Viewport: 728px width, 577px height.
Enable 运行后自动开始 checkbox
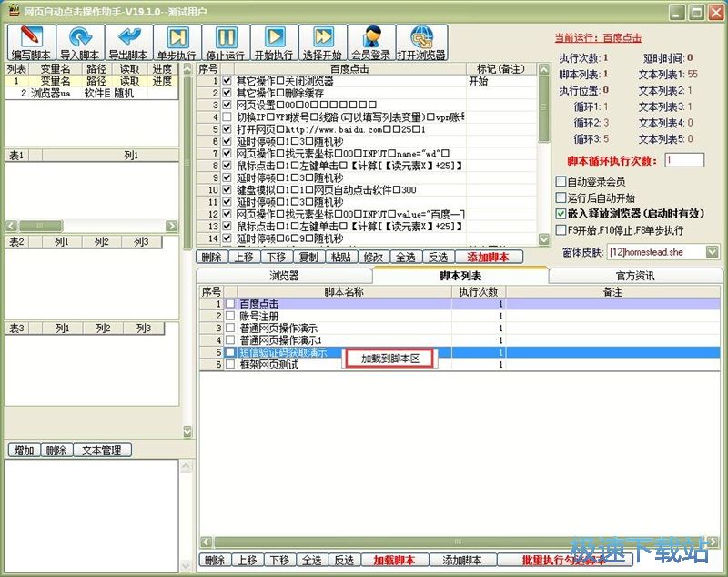[561, 197]
